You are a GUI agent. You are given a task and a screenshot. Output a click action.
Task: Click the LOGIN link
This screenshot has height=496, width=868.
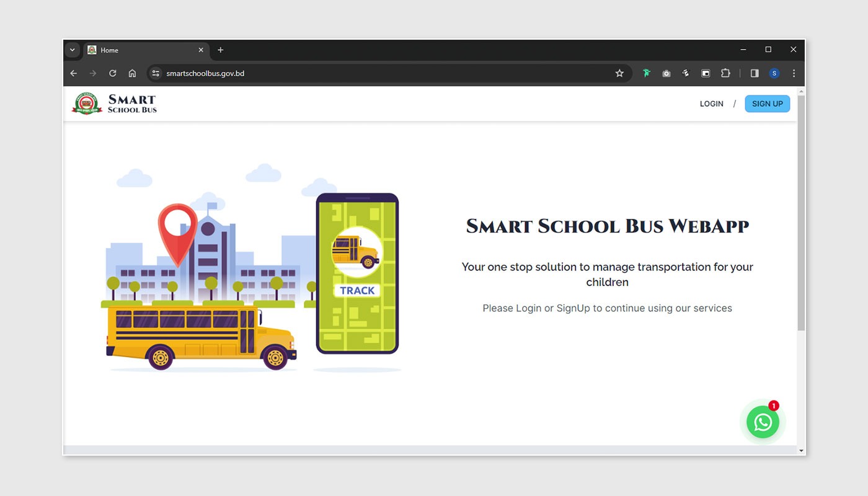(711, 104)
